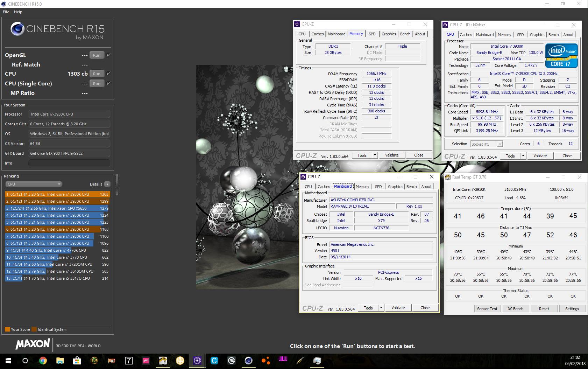This screenshot has height=369, width=588.
Task: Run the OpenGL benchmark
Action: [x=97, y=55]
